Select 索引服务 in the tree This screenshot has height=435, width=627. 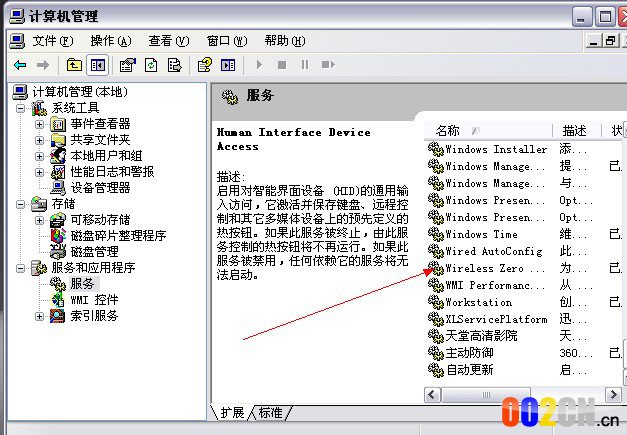(x=94, y=316)
